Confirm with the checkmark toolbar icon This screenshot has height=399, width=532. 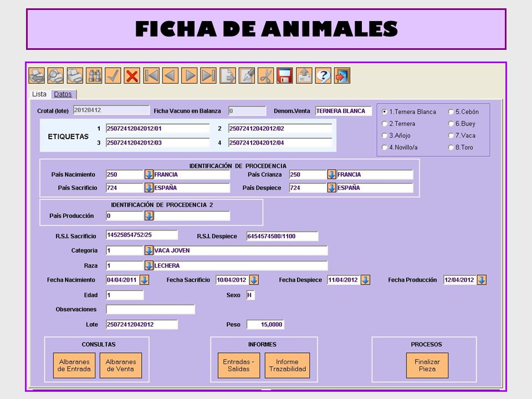(113, 76)
